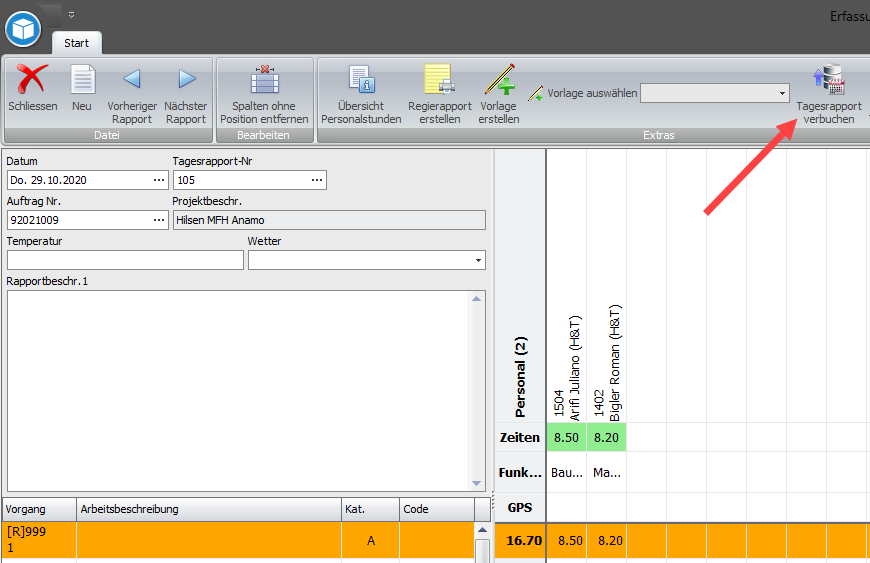Click the total cell 16.70
870x563 pixels.
(x=520, y=540)
